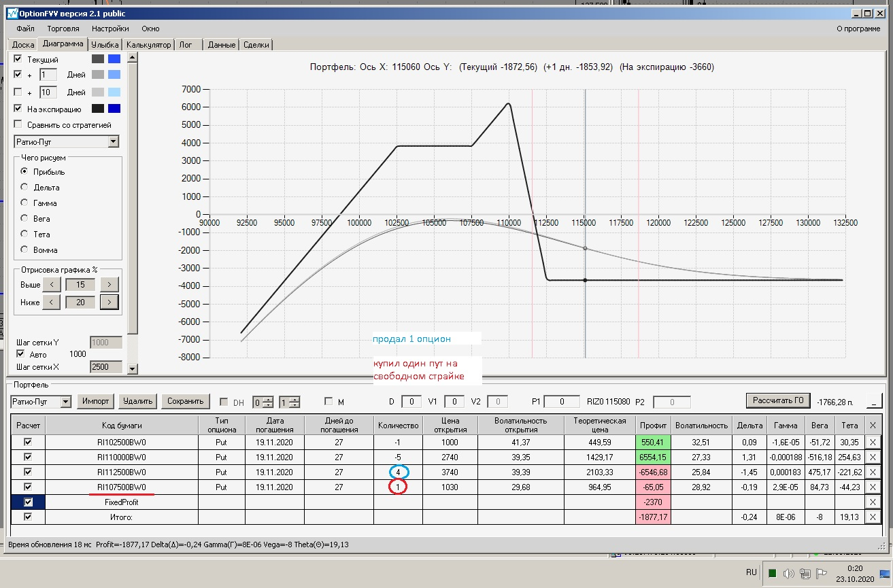
Task: Click the Шаг сетки X input field
Action: (x=106, y=367)
